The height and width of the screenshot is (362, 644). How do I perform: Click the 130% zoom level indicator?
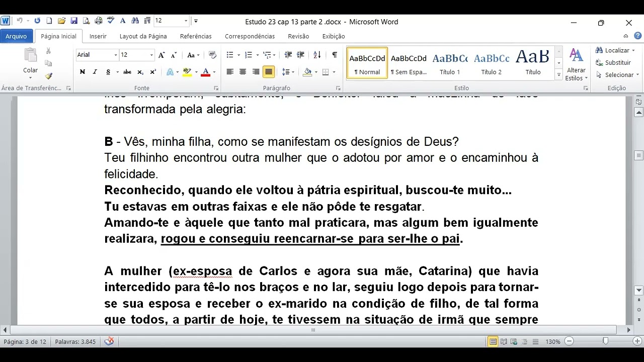coord(553,341)
